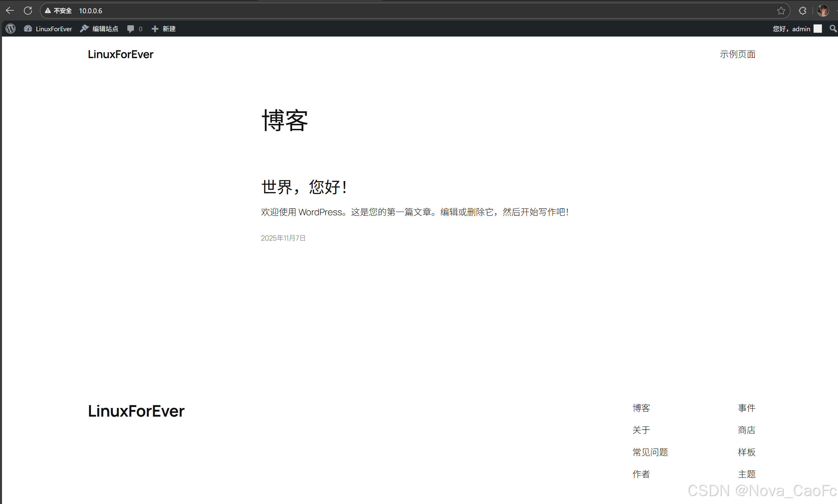The height and width of the screenshot is (504, 838).
Task: Click the 不安全 security warning indicator
Action: 58,11
